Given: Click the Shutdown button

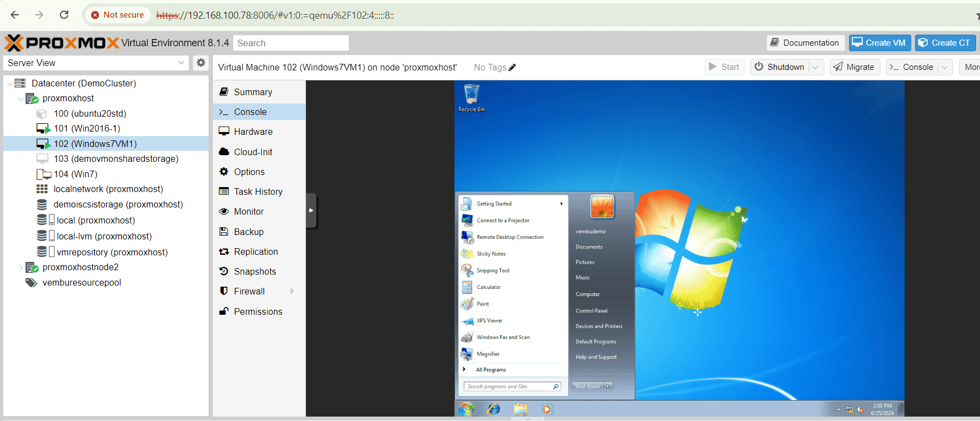Looking at the screenshot, I should 780,67.
